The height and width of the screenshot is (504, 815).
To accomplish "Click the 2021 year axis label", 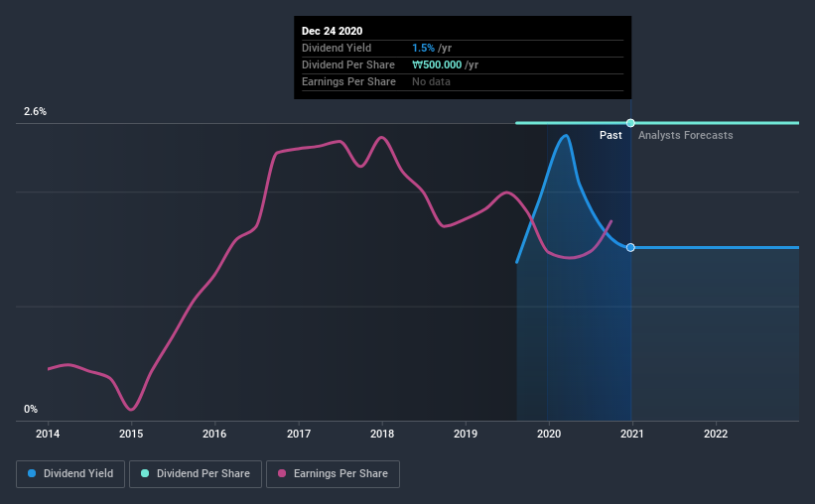I will click(x=632, y=434).
